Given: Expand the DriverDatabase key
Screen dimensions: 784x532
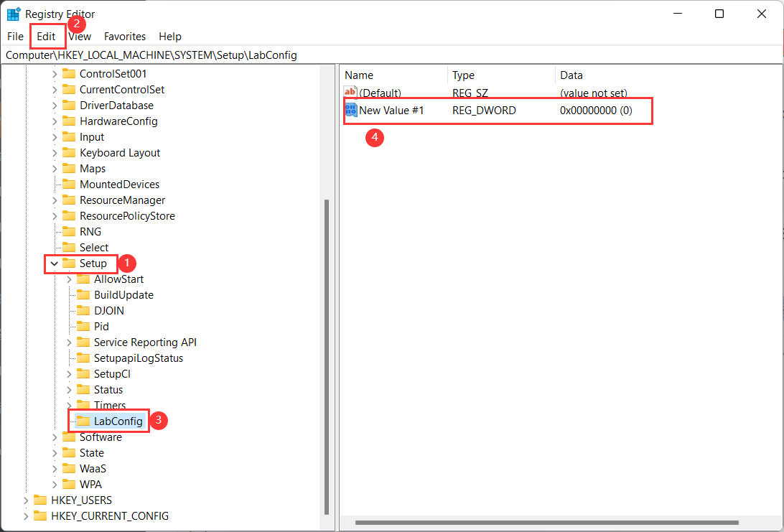Looking at the screenshot, I should coord(55,106).
